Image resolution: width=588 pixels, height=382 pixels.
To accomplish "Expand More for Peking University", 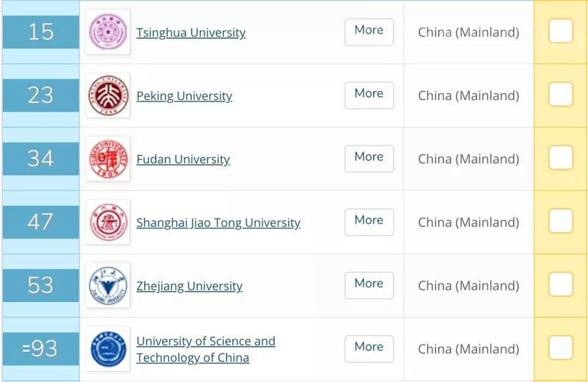I will (x=369, y=94).
